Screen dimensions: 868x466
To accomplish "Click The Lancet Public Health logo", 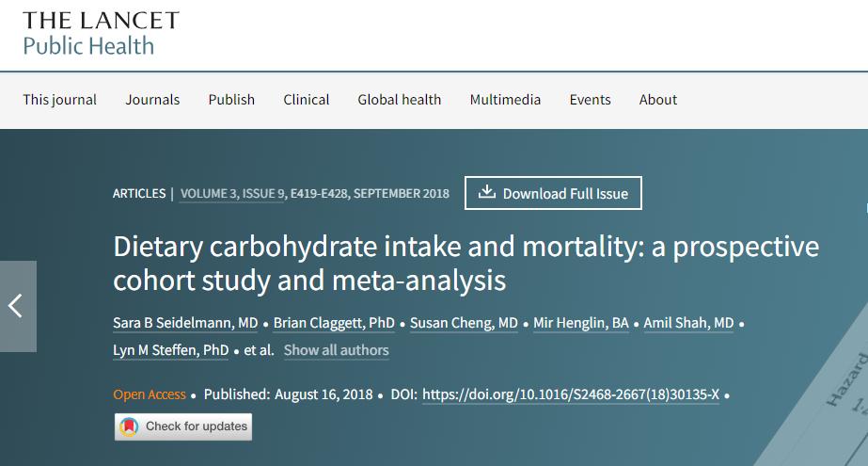I will (101, 33).
